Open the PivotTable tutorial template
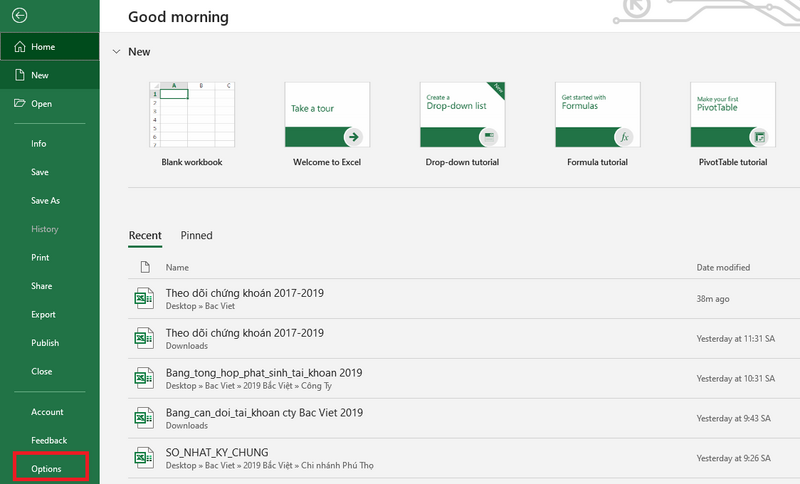 (x=733, y=115)
